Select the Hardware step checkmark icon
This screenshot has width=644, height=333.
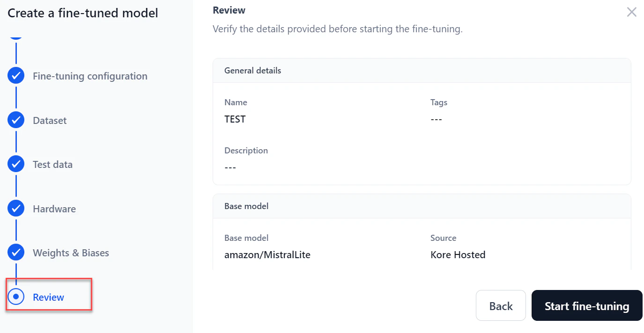pyautogui.click(x=15, y=208)
